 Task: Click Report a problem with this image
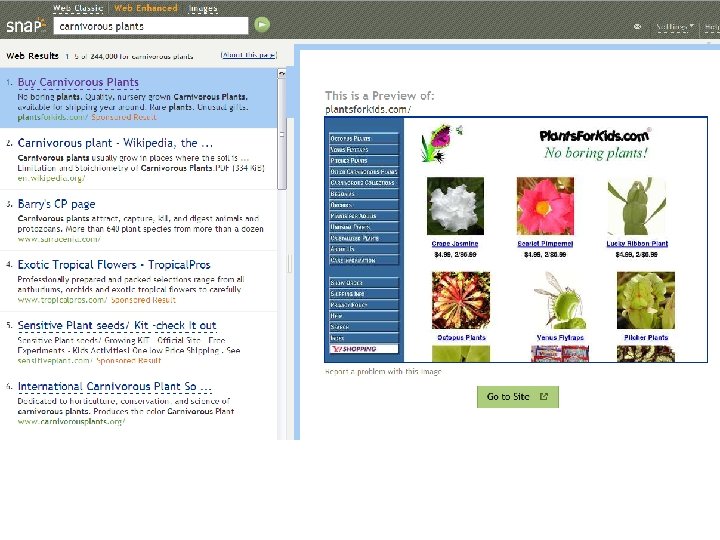coord(383,371)
